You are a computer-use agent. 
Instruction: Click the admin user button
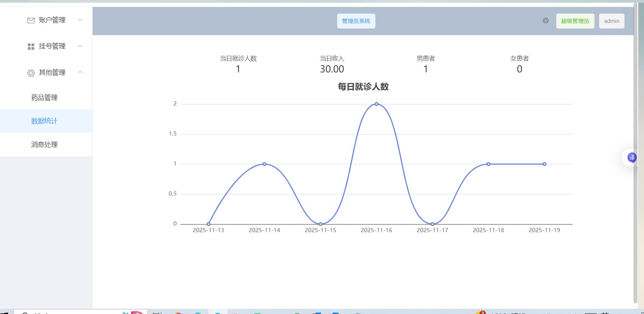pos(611,21)
